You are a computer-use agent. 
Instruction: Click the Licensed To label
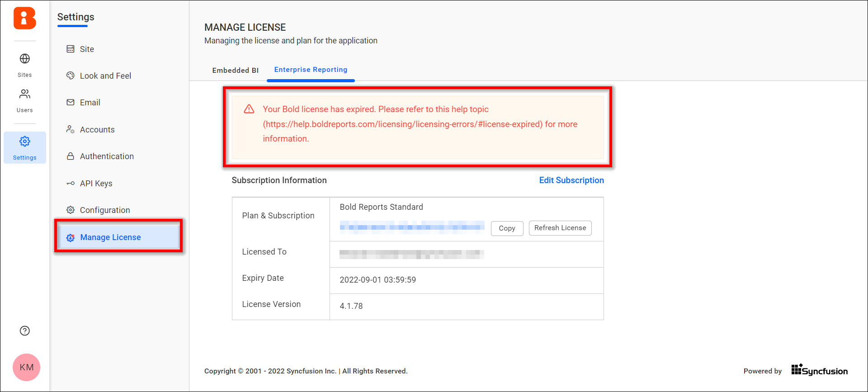264,252
